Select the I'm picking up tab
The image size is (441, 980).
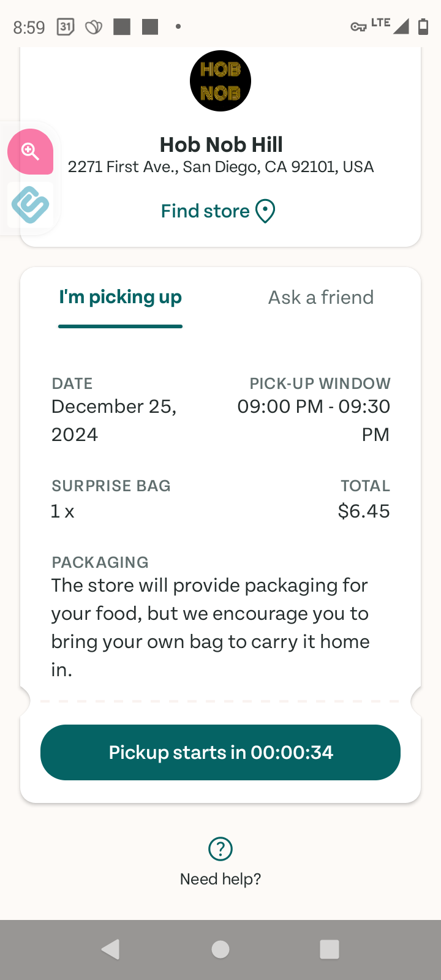120,298
